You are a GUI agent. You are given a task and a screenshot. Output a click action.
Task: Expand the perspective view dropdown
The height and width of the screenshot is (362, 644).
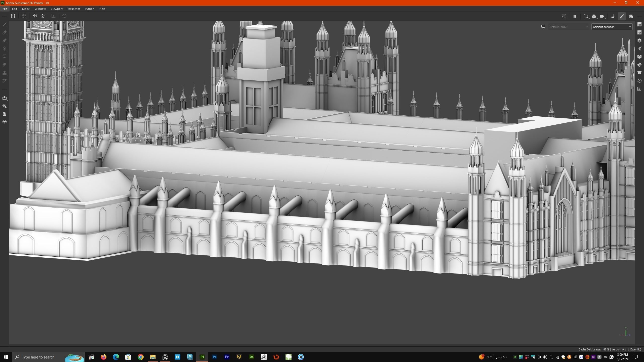point(586,17)
